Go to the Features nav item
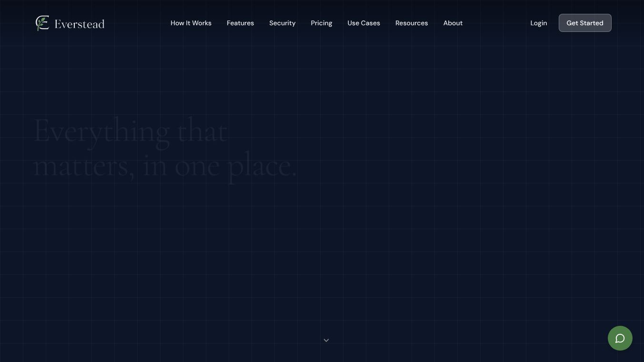Viewport: 644px width, 362px height. tap(240, 23)
